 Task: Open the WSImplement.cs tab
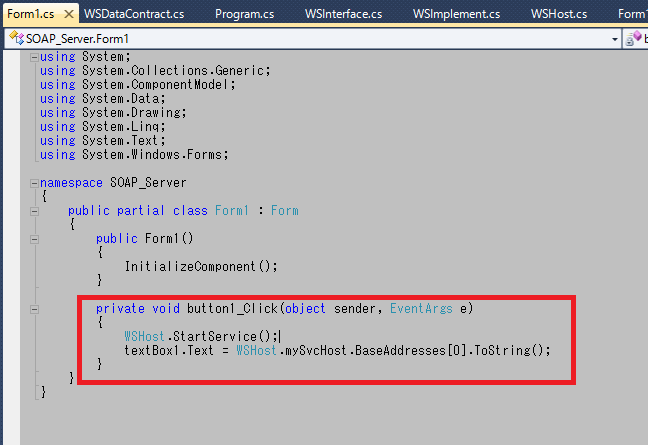[x=456, y=14]
